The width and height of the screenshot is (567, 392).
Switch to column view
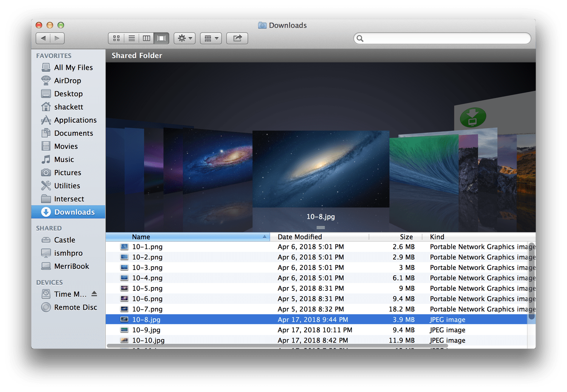(x=147, y=38)
